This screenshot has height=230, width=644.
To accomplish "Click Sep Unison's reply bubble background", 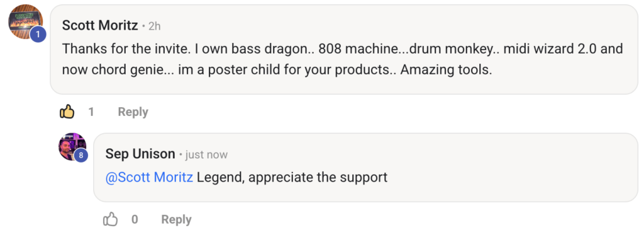I will point(365,168).
